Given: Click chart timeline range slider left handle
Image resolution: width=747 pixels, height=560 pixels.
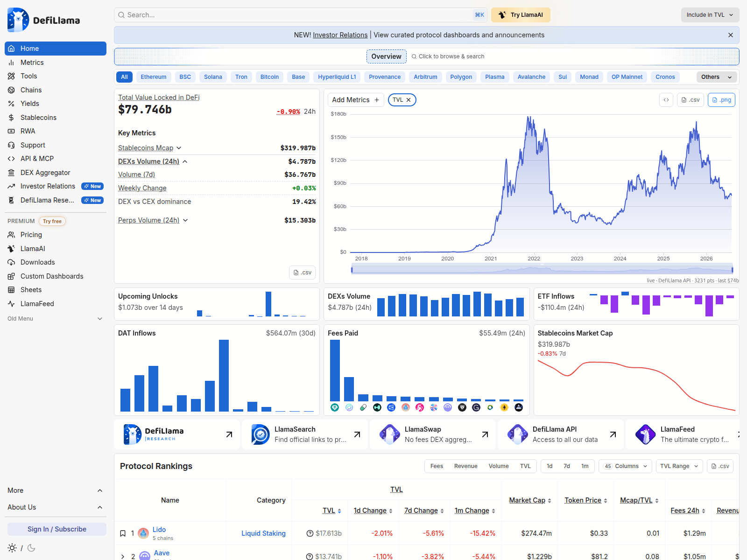Looking at the screenshot, I should click(x=352, y=269).
